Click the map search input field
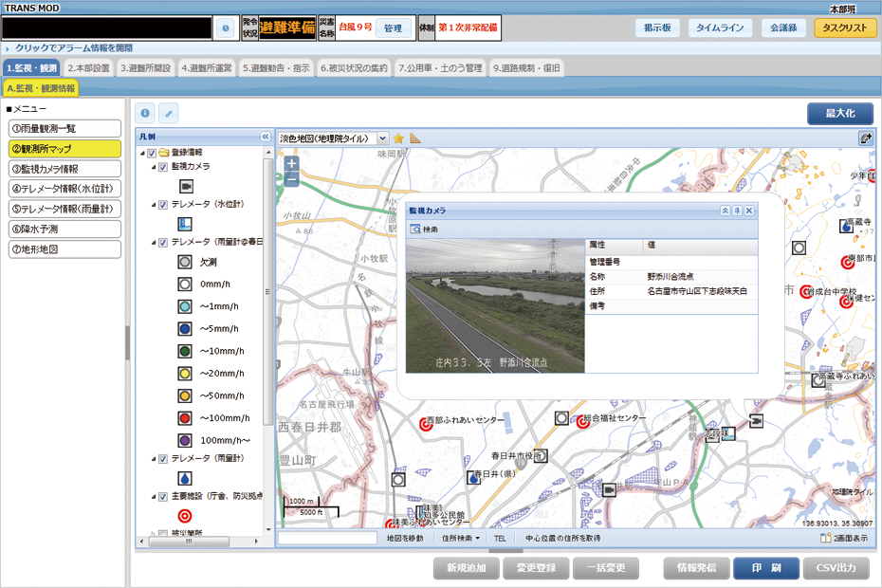Screen dimensions: 882x588 click(328, 539)
